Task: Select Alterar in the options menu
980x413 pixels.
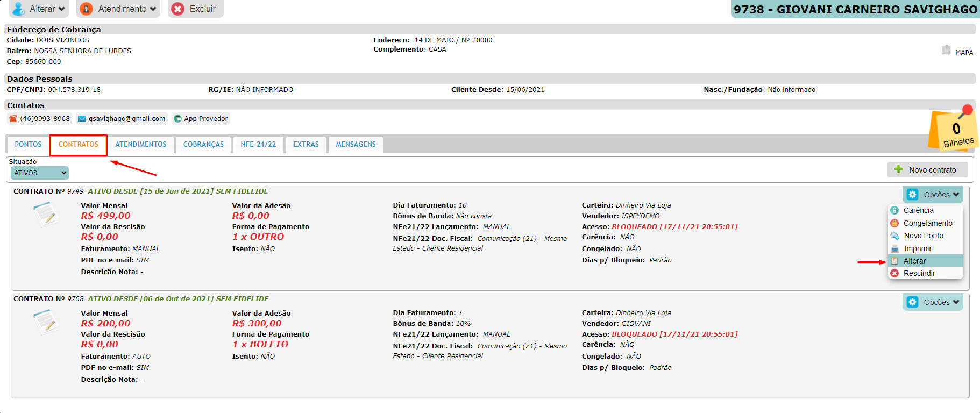Action: coord(925,261)
